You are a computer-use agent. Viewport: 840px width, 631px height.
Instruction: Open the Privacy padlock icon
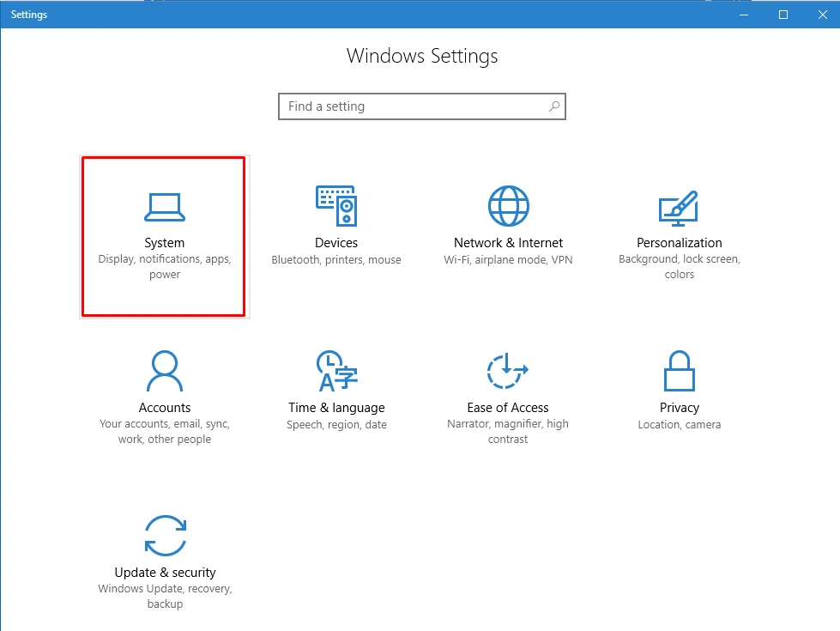click(x=680, y=371)
